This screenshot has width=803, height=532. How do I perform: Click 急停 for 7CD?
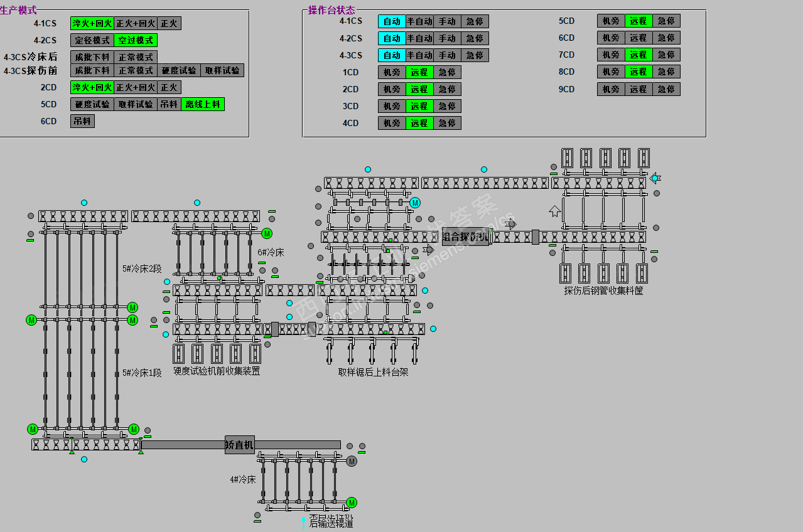tap(666, 55)
